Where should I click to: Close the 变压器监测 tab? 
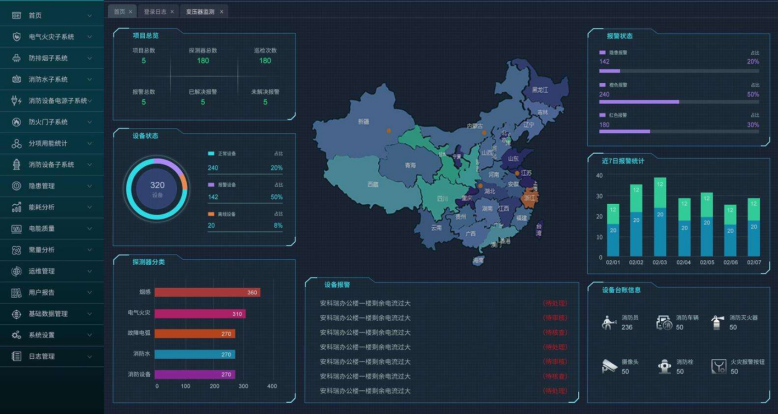point(222,11)
